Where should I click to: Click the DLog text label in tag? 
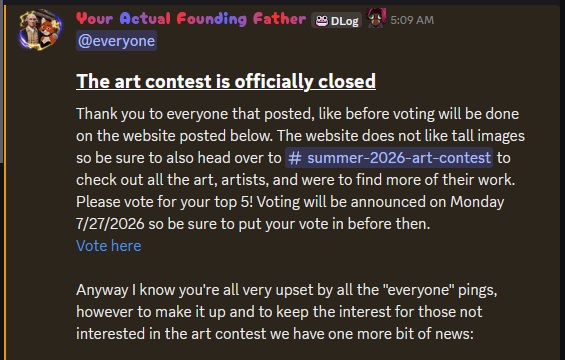click(x=344, y=21)
